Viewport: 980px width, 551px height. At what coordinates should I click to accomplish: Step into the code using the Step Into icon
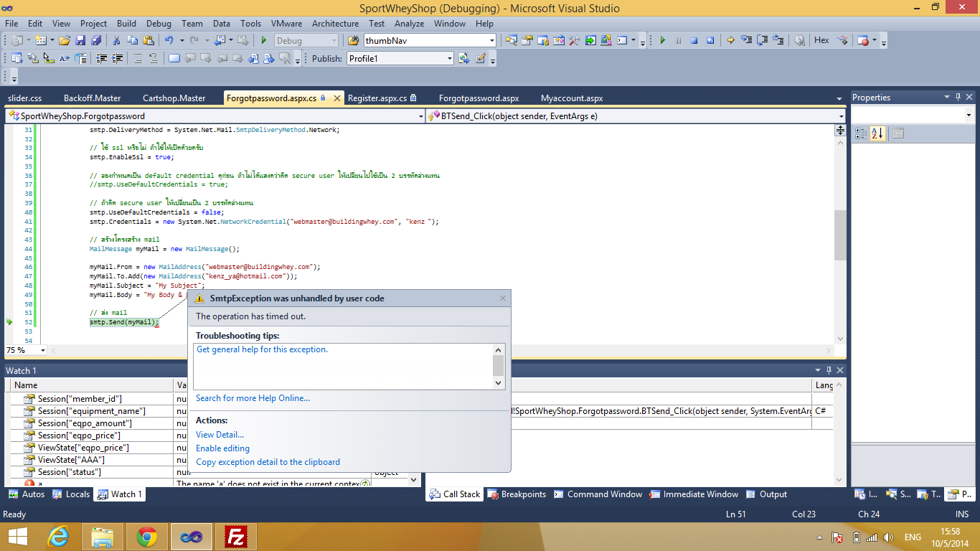(746, 40)
